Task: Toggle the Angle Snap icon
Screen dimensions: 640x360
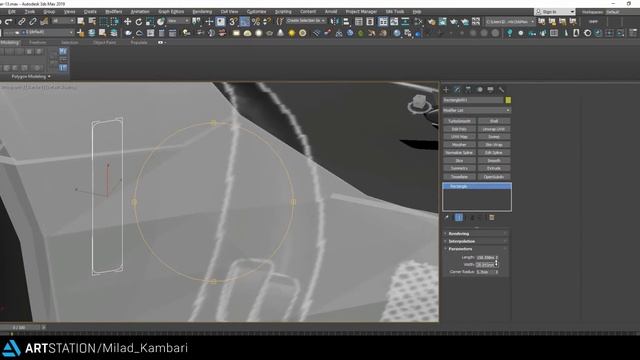Action: pyautogui.click(x=244, y=22)
